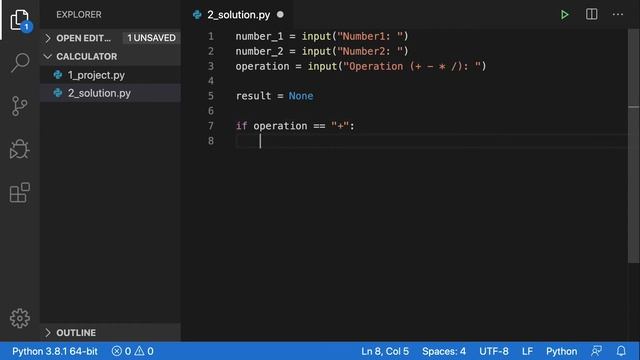The width and height of the screenshot is (640, 360).
Task: Switch to the 2_solution.py editor tab
Action: tap(239, 15)
